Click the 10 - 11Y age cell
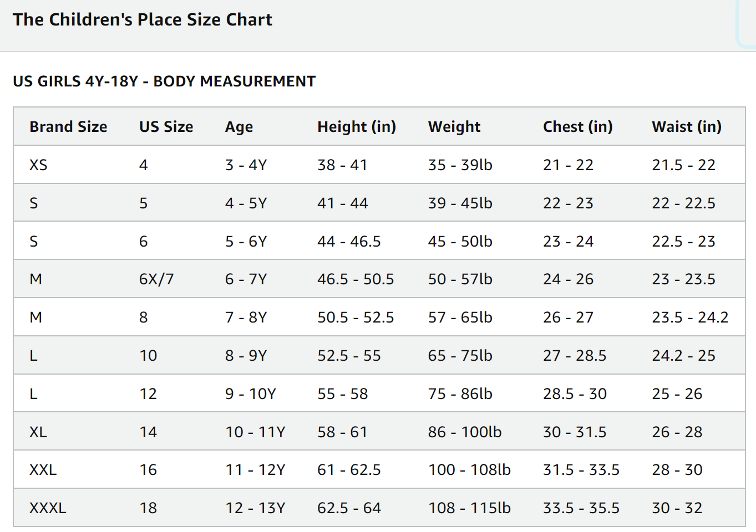The height and width of the screenshot is (532, 756). click(255, 432)
